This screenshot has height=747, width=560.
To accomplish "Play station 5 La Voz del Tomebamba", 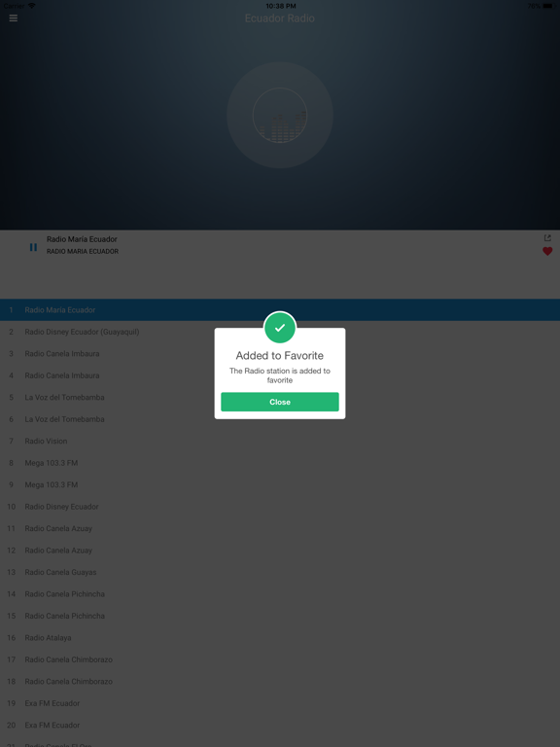I will [280, 397].
